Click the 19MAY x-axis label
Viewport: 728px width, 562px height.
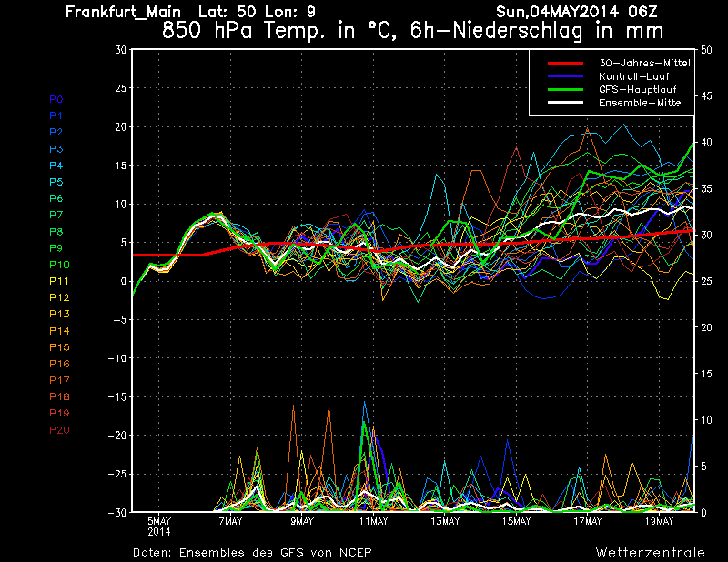click(x=659, y=521)
